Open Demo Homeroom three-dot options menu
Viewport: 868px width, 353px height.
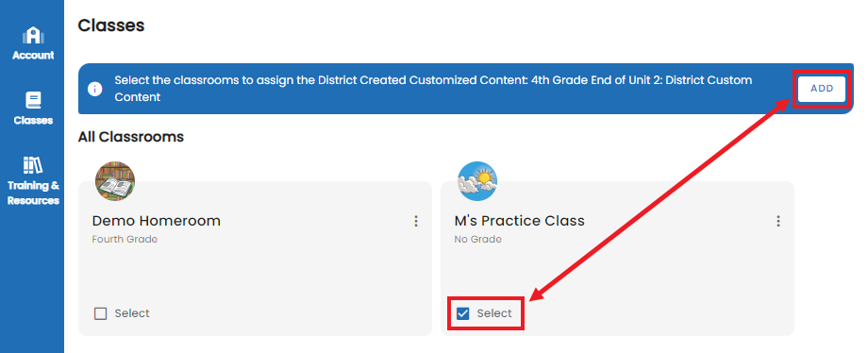pyautogui.click(x=416, y=221)
